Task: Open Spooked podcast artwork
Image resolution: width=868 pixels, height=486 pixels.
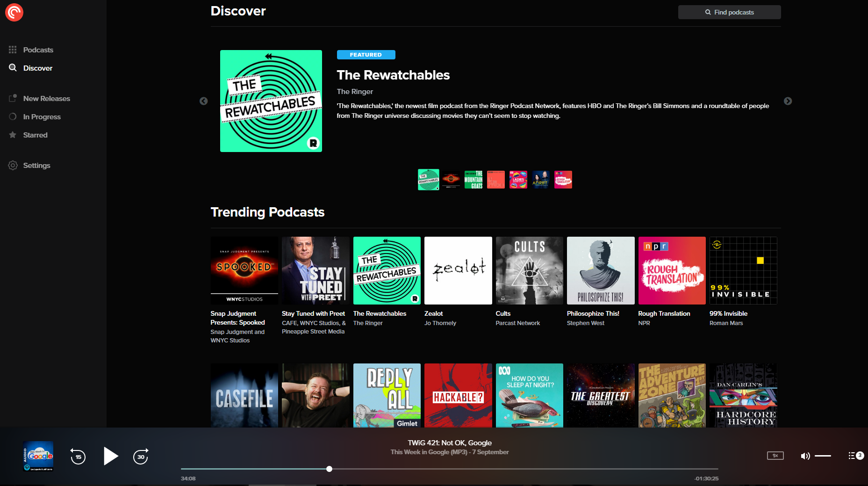Action: [x=244, y=270]
